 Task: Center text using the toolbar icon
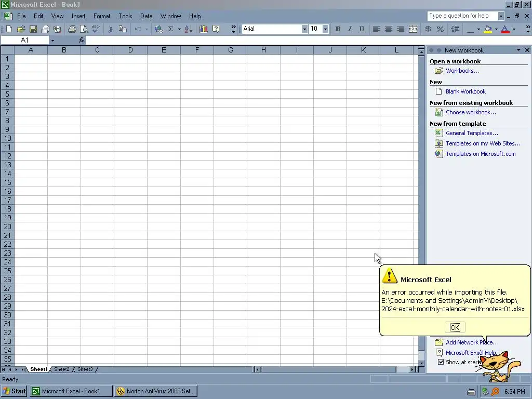[x=389, y=29]
